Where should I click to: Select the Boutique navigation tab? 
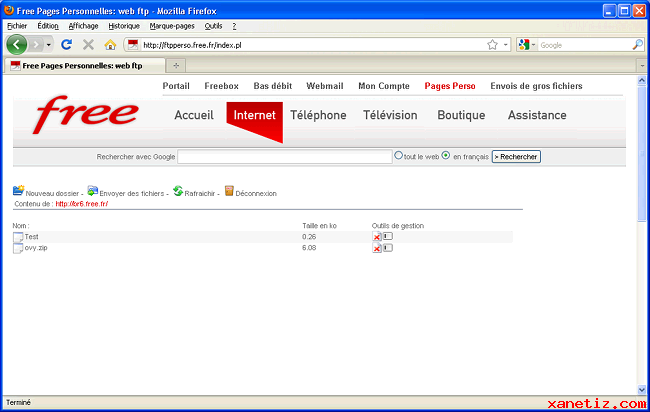point(461,115)
